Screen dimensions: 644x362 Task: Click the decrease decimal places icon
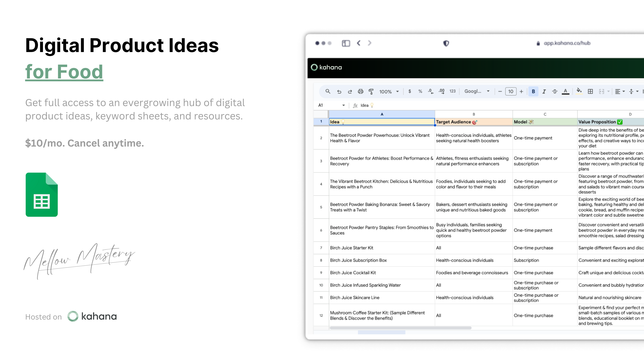[431, 91]
